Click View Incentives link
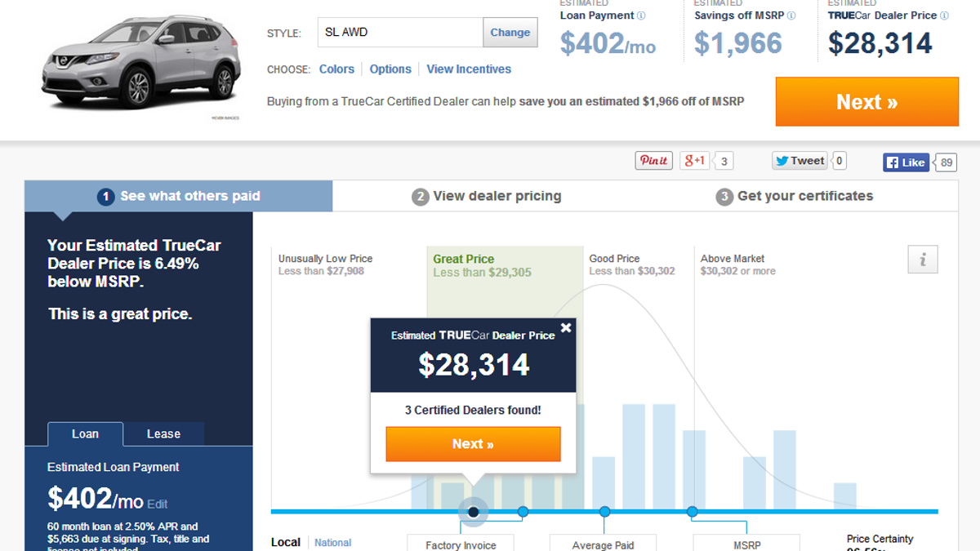Viewport: 980px width, 551px height. pyautogui.click(x=469, y=69)
